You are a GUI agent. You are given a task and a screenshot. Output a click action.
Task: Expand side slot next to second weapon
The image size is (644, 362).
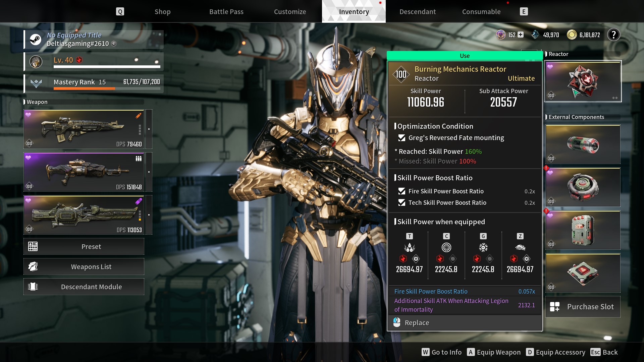[x=149, y=172]
